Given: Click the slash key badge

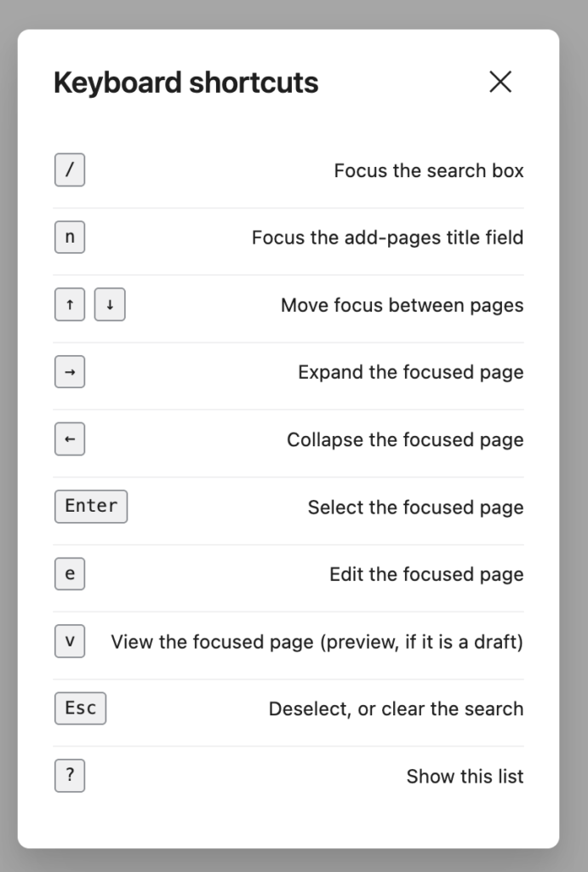Looking at the screenshot, I should click(70, 169).
